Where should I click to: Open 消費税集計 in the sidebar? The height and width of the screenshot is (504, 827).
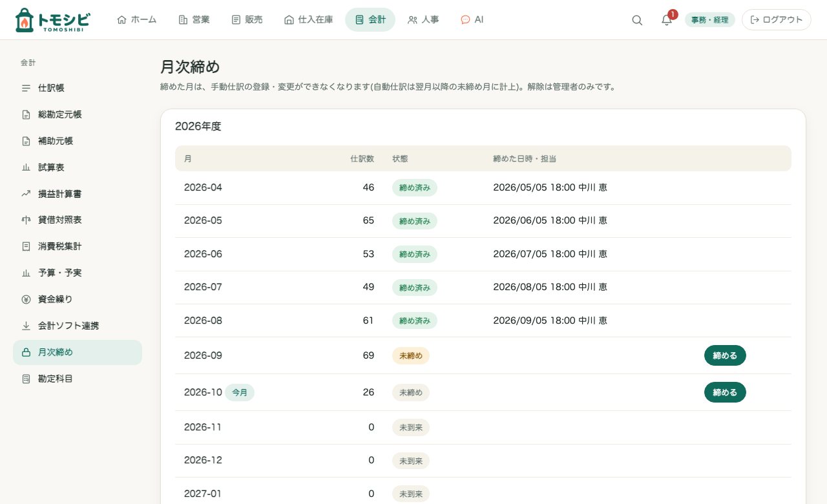pos(78,246)
